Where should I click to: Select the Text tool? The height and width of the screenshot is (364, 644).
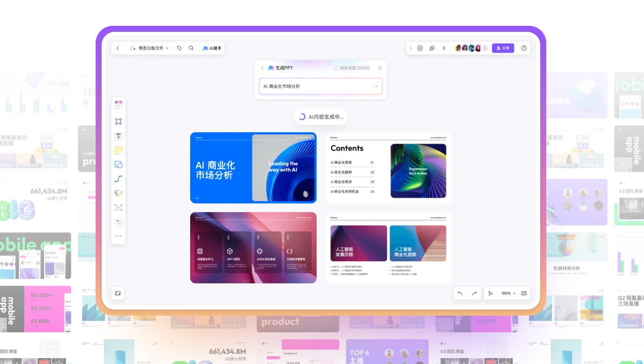(118, 135)
